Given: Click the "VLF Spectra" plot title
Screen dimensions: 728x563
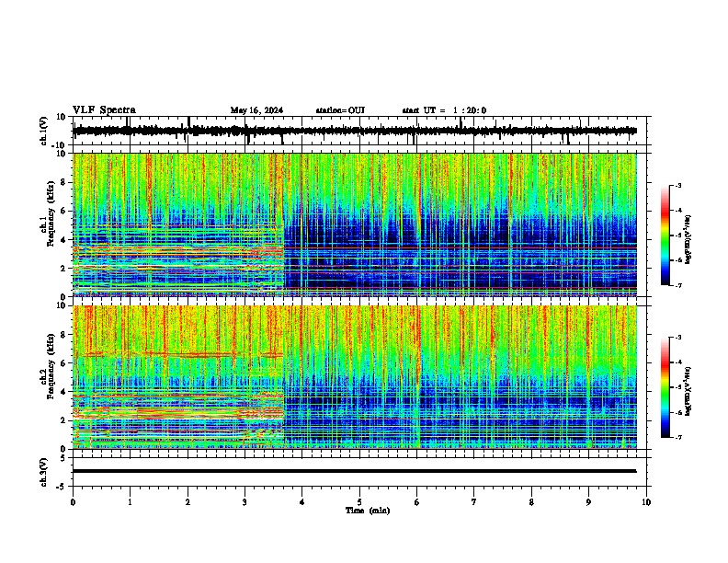Looking at the screenshot, I should (104, 110).
